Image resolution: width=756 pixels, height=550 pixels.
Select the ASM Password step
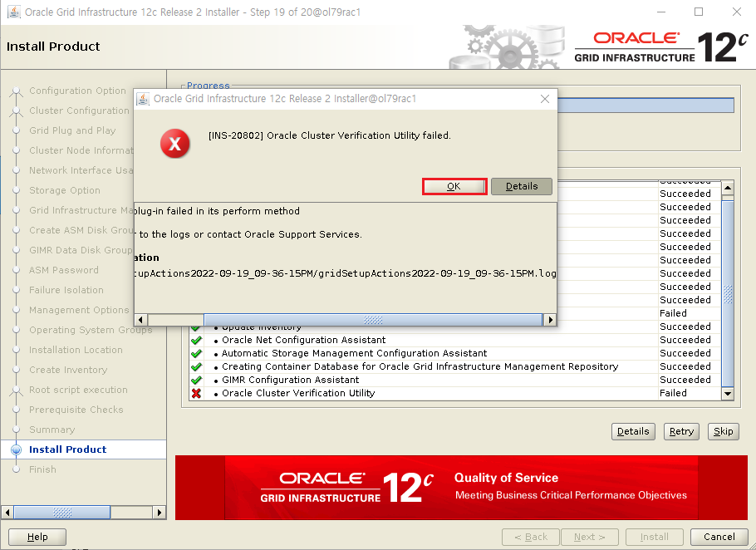64,270
